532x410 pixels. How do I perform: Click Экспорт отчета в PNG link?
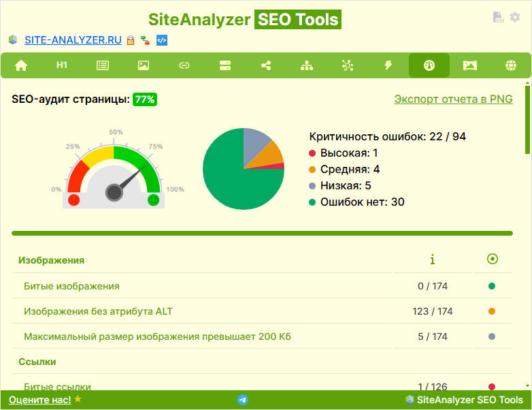click(x=453, y=99)
